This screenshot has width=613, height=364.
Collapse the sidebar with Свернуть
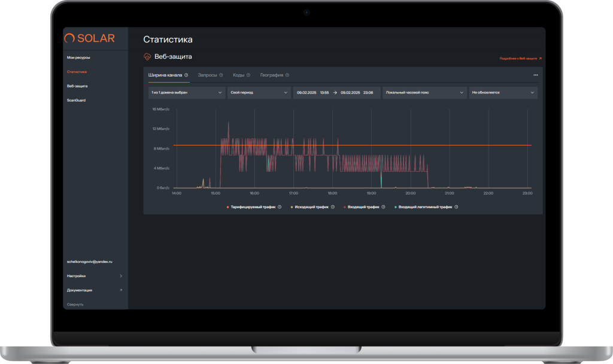[x=74, y=304]
